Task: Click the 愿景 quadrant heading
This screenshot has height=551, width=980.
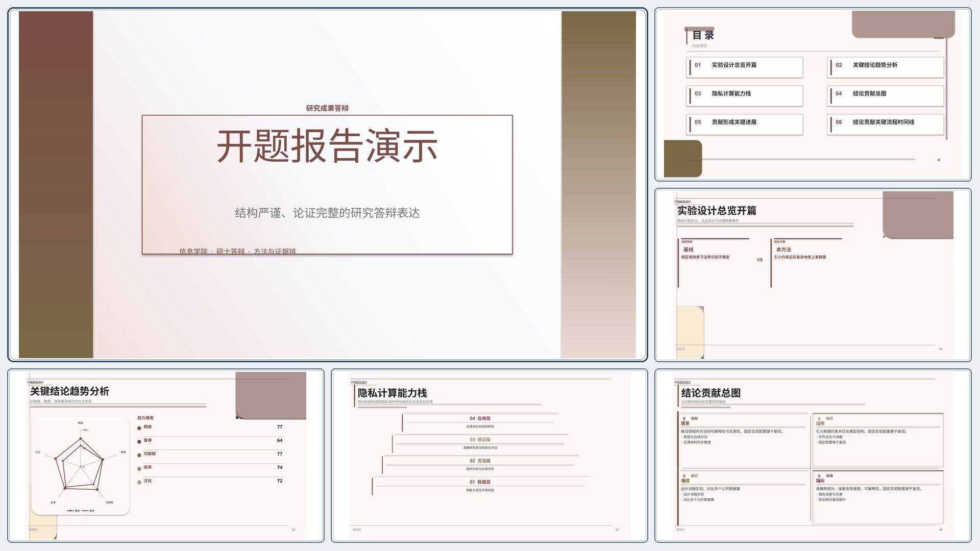Action: click(x=685, y=423)
